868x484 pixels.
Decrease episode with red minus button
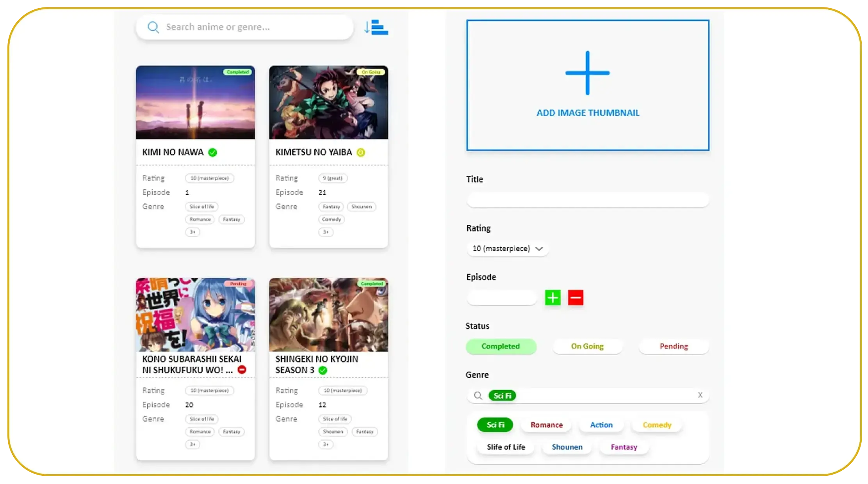576,298
